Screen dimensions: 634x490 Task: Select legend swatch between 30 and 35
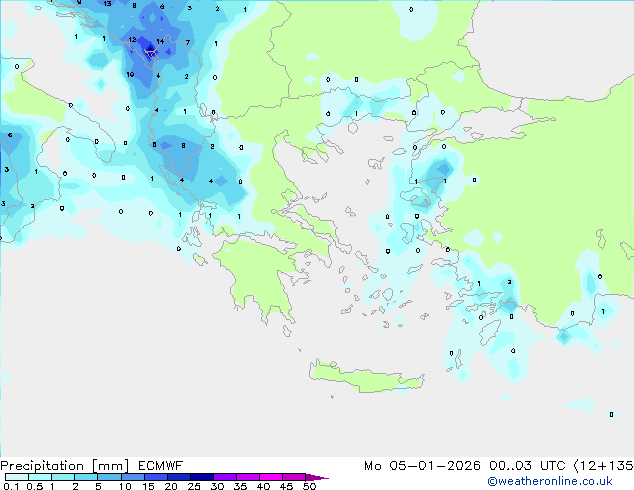[x=224, y=477]
